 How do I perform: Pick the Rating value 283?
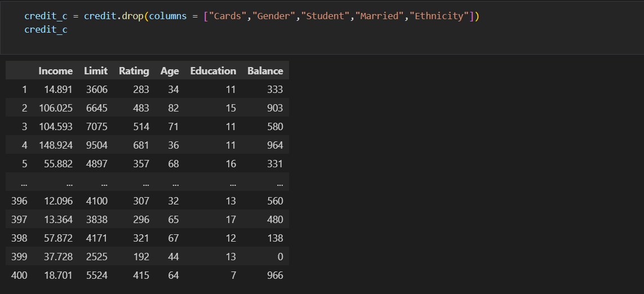(x=141, y=89)
